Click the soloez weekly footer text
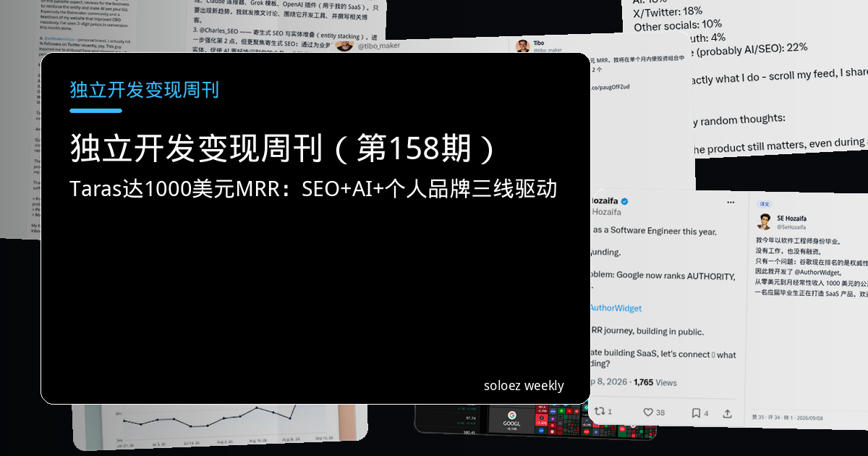The height and width of the screenshot is (456, 868). (x=524, y=385)
